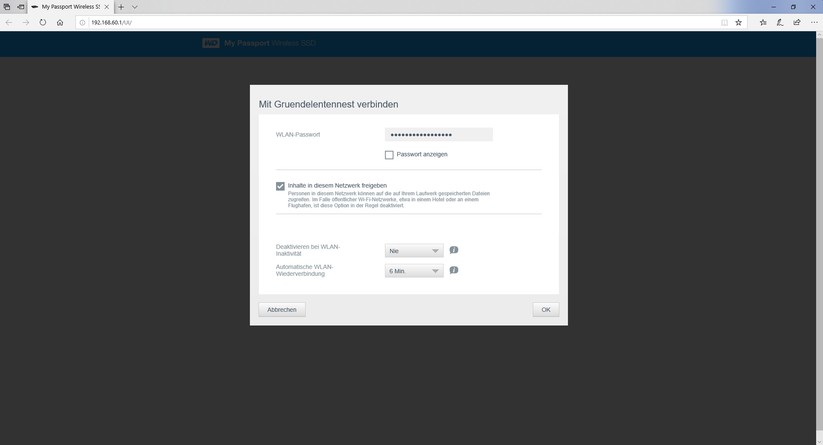Click the Share page icon
The image size is (823, 445).
[x=797, y=23]
